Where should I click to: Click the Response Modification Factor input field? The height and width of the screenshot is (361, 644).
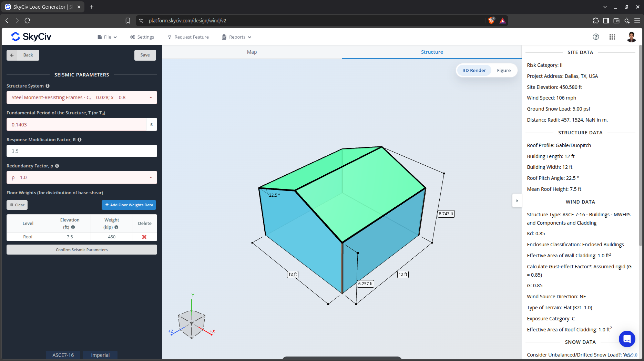(x=82, y=151)
